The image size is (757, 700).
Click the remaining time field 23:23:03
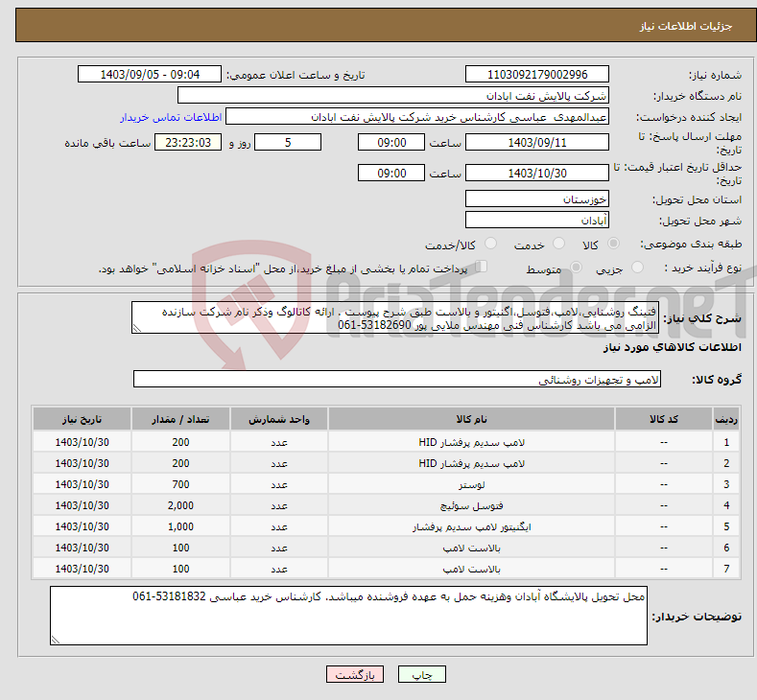[188, 142]
